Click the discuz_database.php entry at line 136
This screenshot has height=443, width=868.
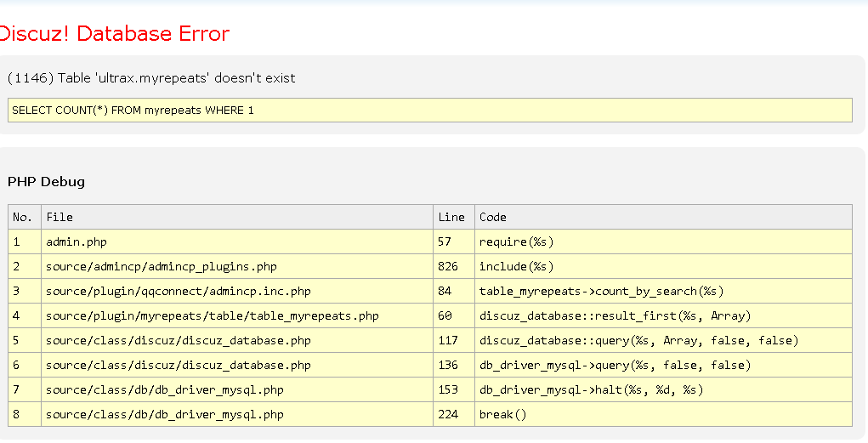[179, 366]
